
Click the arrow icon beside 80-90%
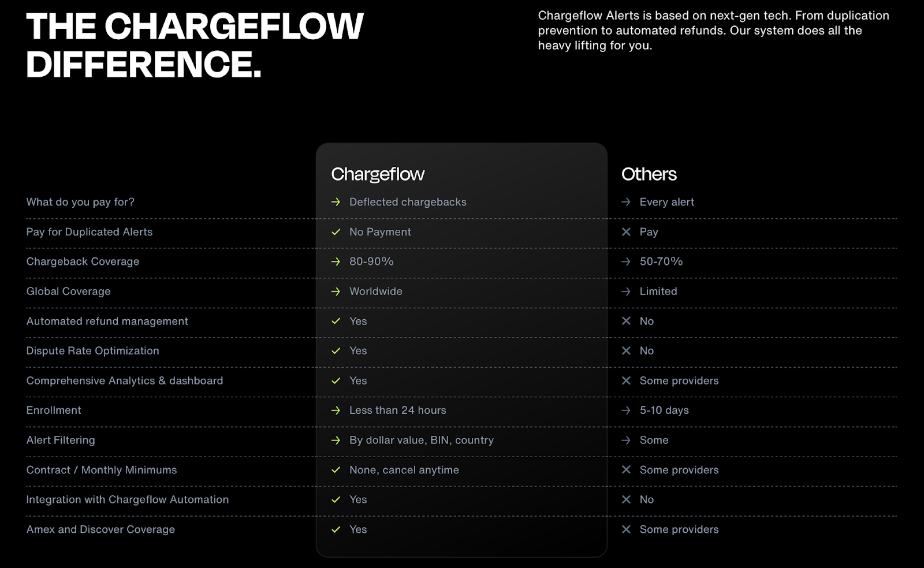click(x=336, y=261)
